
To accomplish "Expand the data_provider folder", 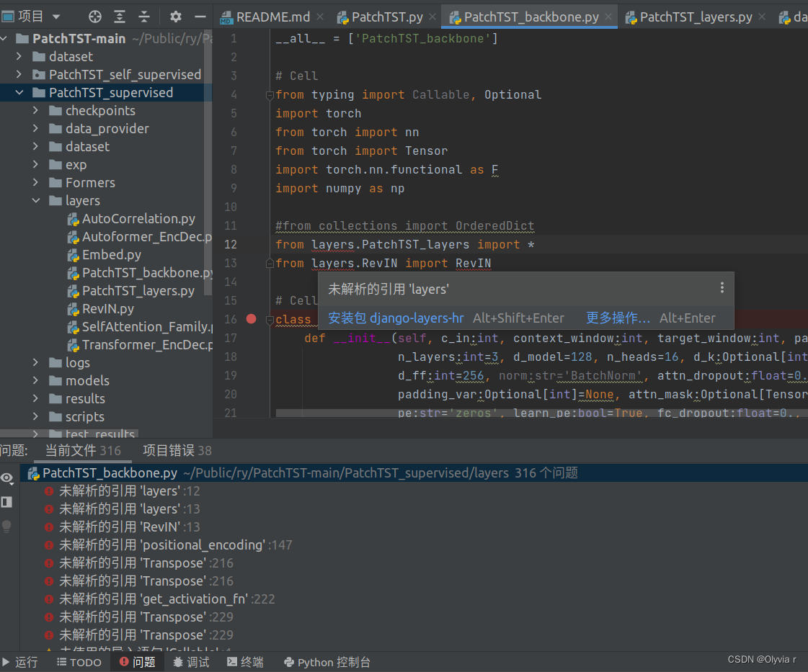I will (x=35, y=129).
